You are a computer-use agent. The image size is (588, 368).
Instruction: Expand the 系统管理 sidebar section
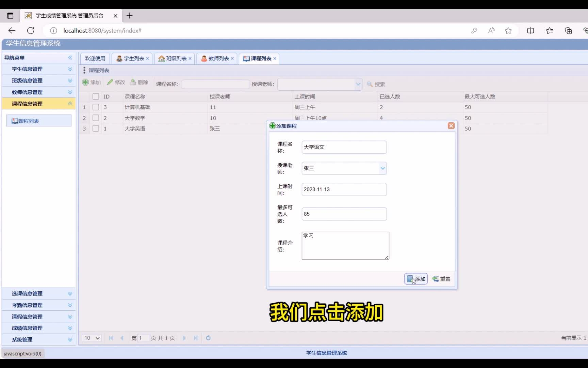pos(38,339)
